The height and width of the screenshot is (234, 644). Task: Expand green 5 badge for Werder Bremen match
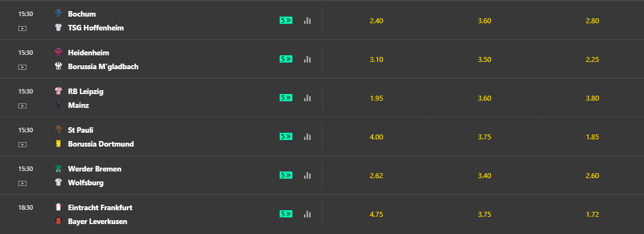click(286, 175)
